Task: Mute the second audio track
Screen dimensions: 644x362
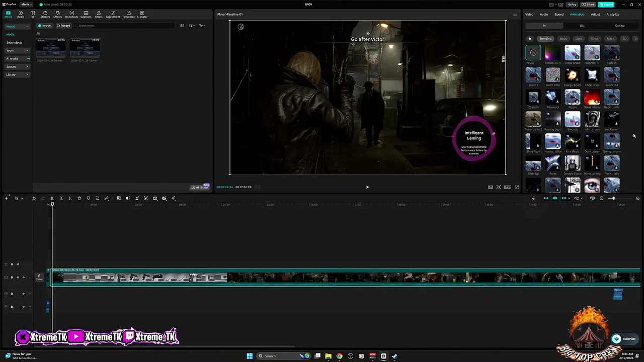Action: tap(24, 306)
